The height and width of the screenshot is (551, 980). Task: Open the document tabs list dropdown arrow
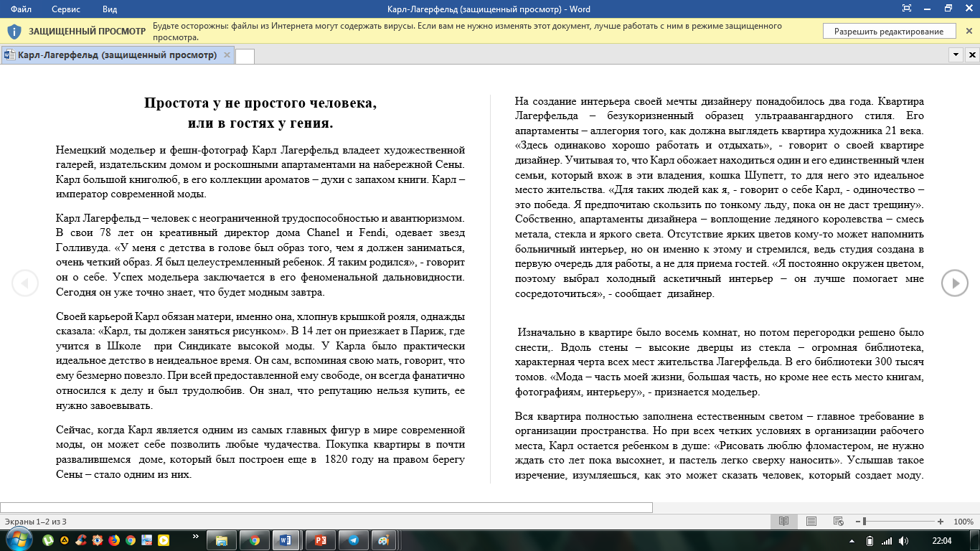956,55
